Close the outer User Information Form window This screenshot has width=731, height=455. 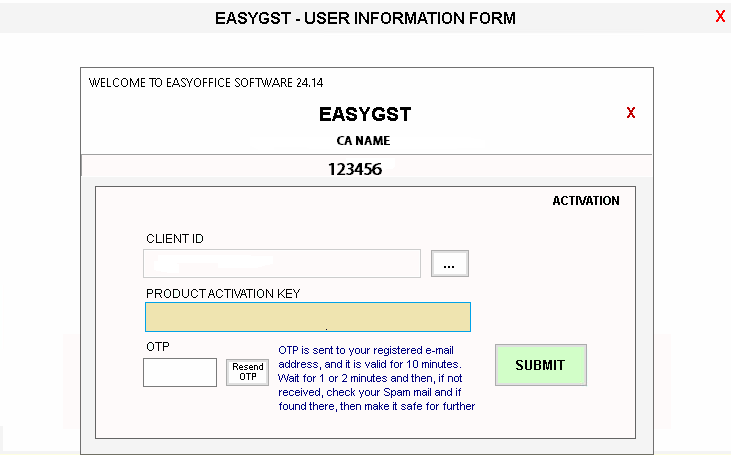pyautogui.click(x=720, y=16)
